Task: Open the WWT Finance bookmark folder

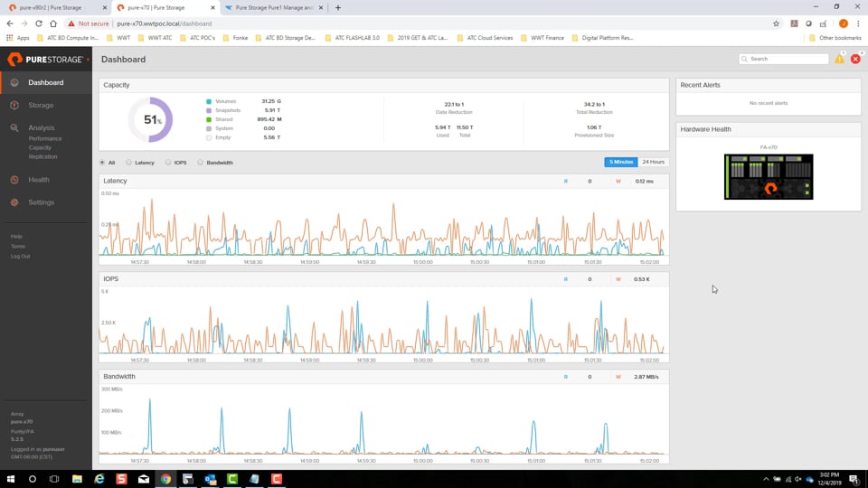Action: pos(542,38)
